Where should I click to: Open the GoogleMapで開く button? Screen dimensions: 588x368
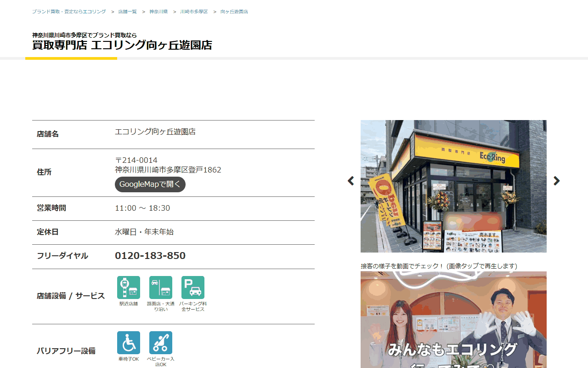150,184
